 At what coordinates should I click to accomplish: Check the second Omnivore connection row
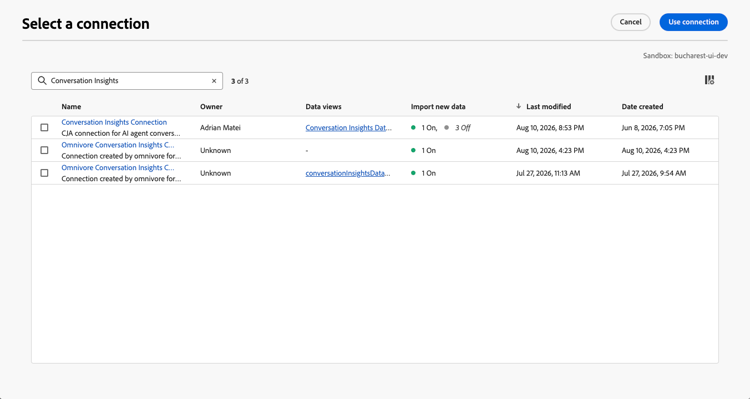coord(44,173)
